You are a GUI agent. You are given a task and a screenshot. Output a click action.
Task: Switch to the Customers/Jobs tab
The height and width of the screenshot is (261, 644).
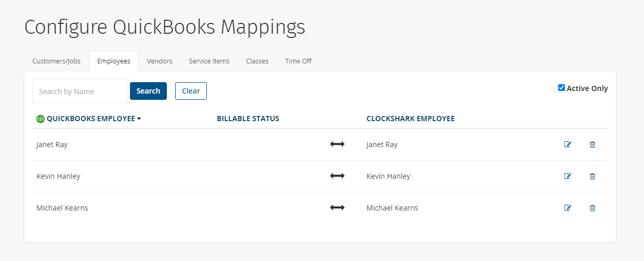click(57, 61)
